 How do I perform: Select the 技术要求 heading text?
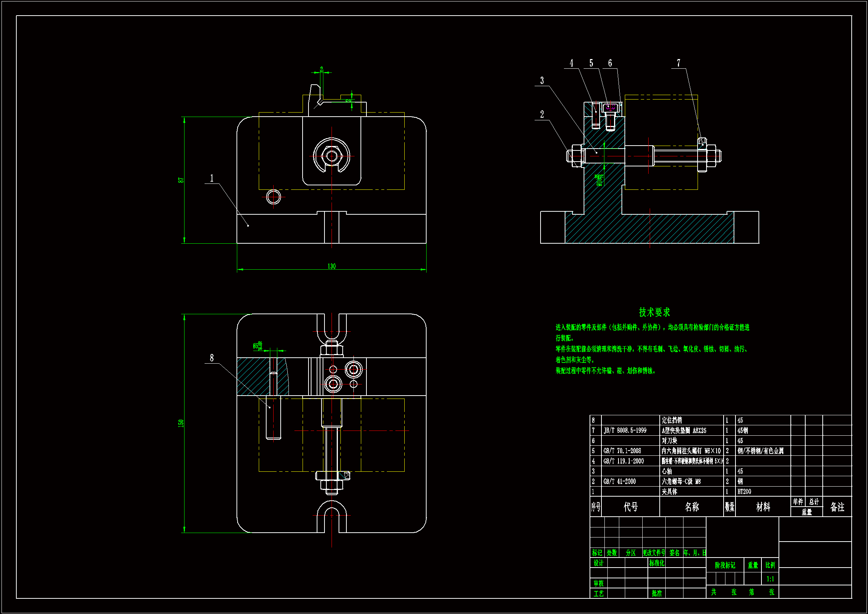pyautogui.click(x=655, y=312)
